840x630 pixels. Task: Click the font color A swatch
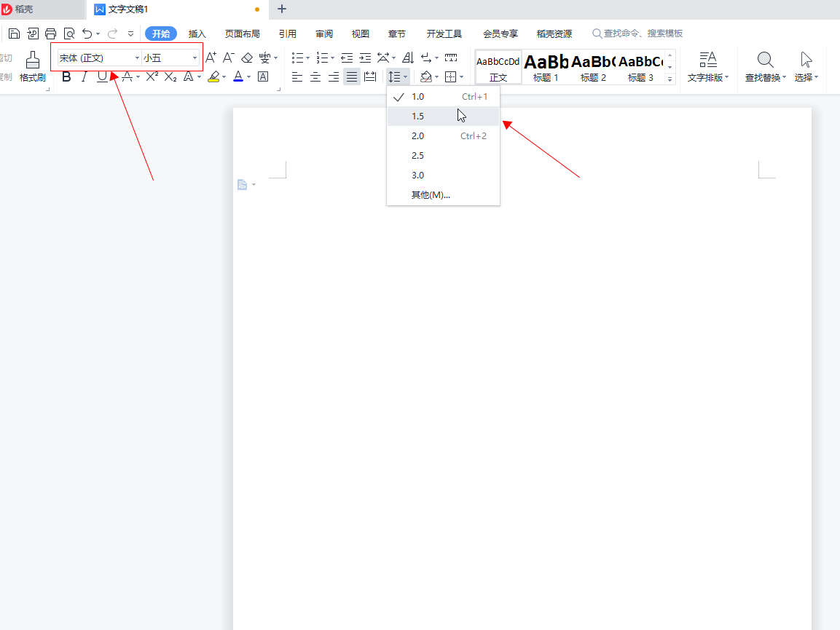[238, 76]
